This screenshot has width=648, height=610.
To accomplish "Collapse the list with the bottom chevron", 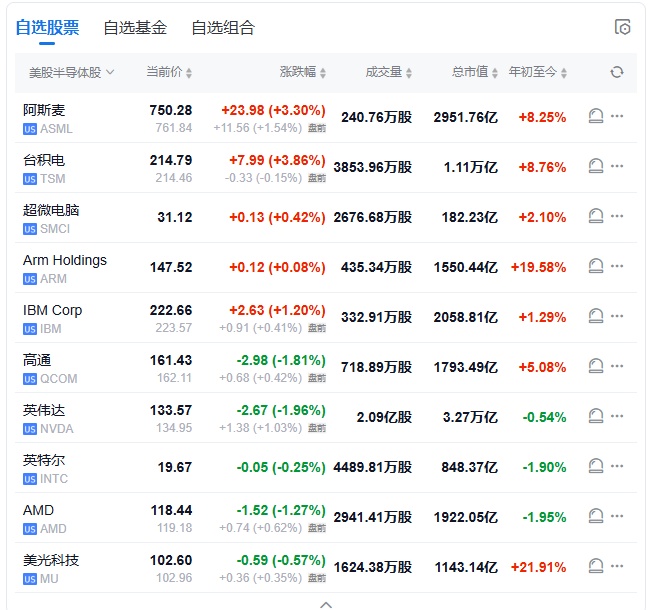I will 325,603.
